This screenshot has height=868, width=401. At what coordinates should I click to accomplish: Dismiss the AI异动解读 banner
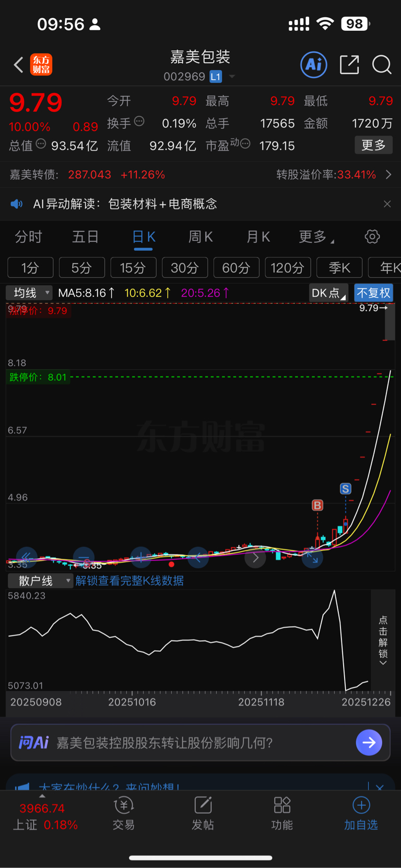387,204
